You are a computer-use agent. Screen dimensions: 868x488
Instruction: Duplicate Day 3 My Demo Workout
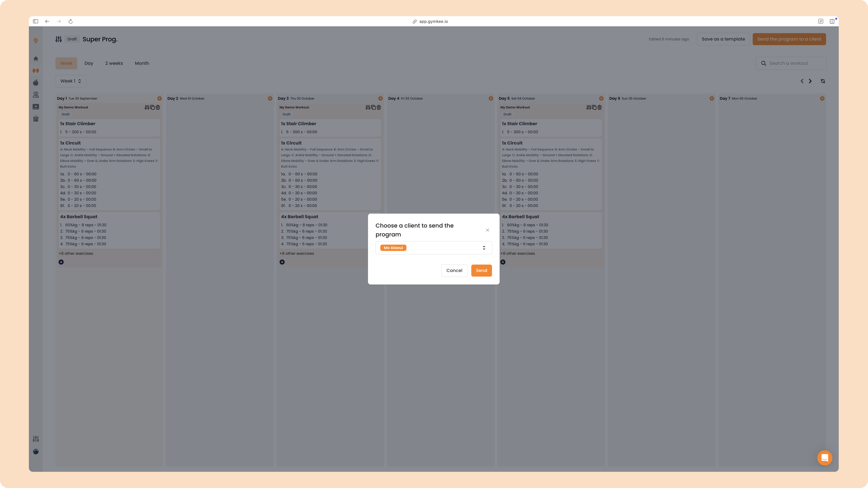click(x=373, y=107)
